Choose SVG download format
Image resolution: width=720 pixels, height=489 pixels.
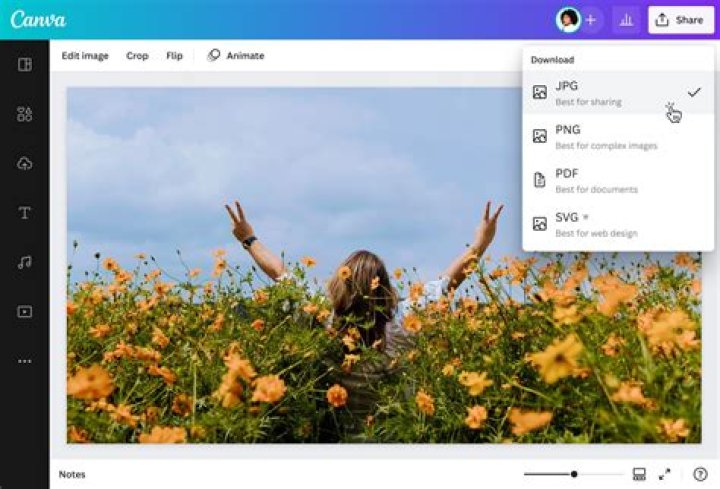click(618, 225)
